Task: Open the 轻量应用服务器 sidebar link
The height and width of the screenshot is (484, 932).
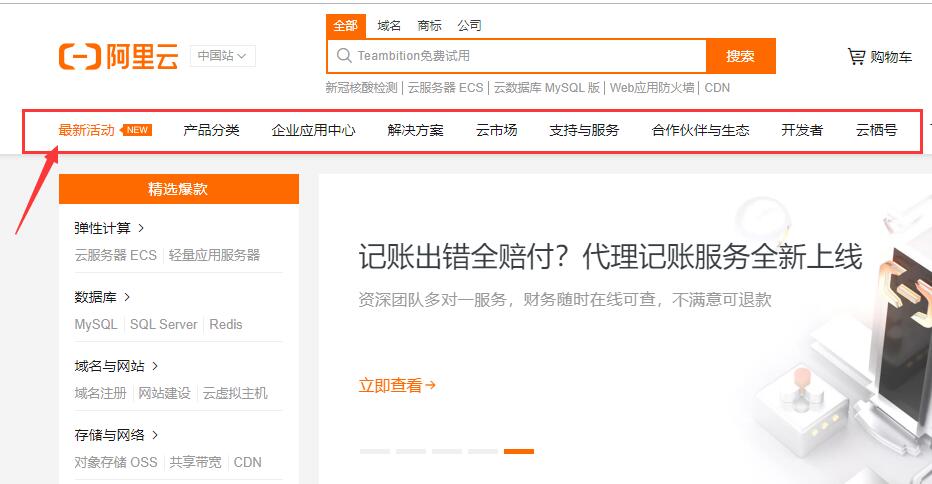Action: click(x=214, y=255)
